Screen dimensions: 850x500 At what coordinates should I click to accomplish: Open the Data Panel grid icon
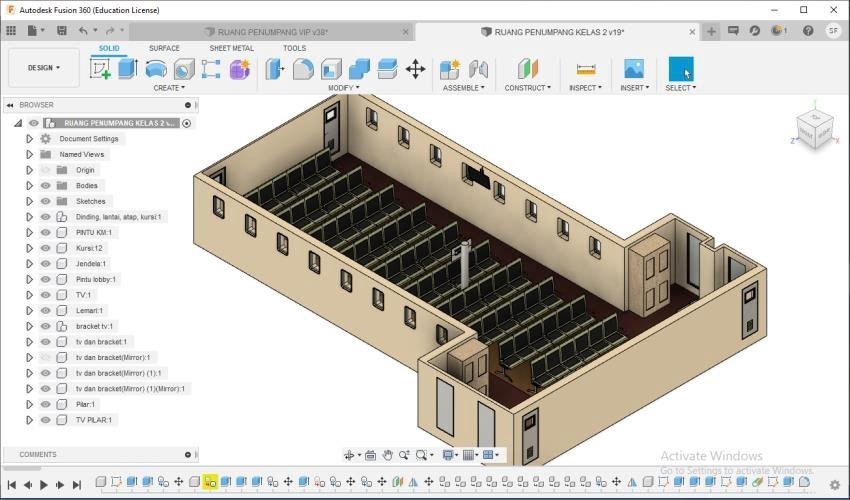[x=11, y=31]
